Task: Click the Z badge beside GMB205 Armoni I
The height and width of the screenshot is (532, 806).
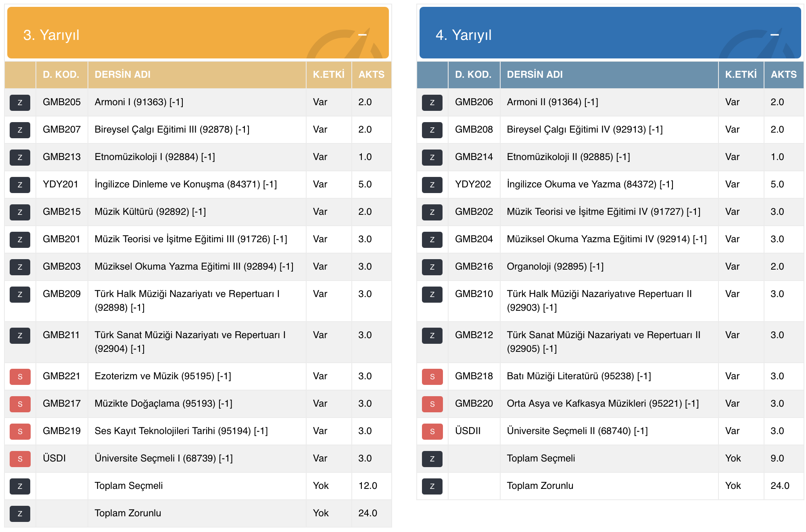Action: point(20,102)
